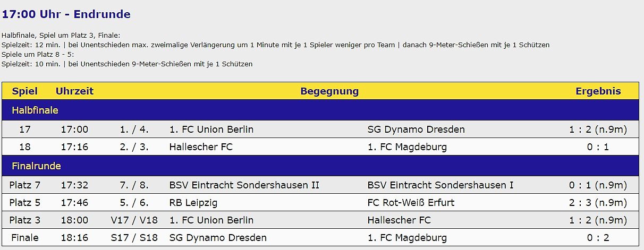
Task: Click the '2 : 3 (n.9m)' result
Action: pyautogui.click(x=598, y=203)
